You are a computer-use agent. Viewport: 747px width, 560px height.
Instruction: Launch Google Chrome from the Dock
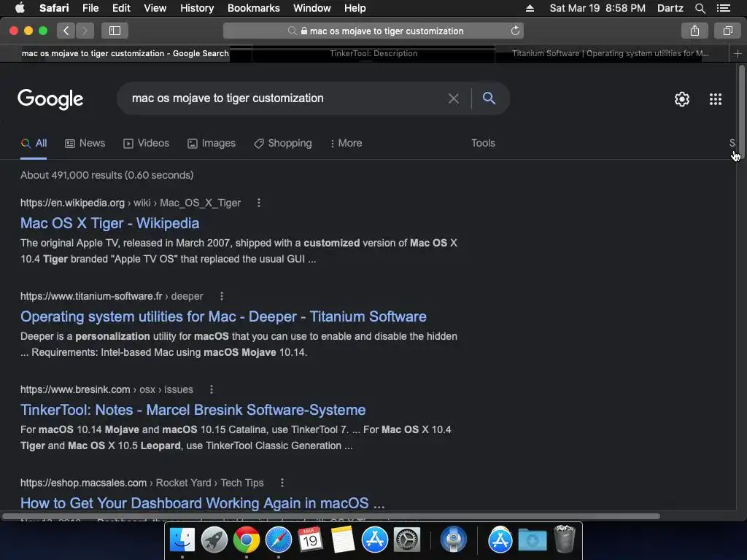(x=247, y=540)
